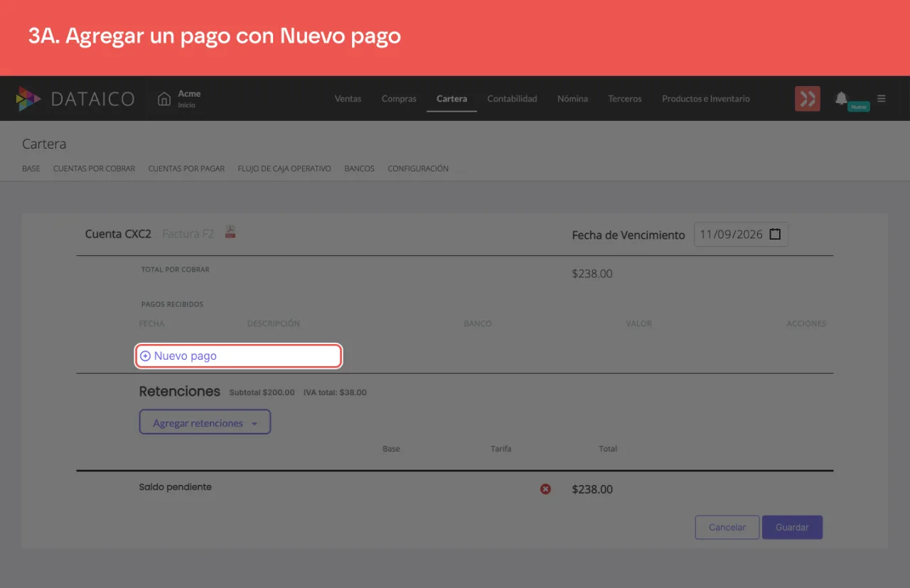Open the hamburger menu icon
Viewport: 910px width, 588px height.
(882, 99)
